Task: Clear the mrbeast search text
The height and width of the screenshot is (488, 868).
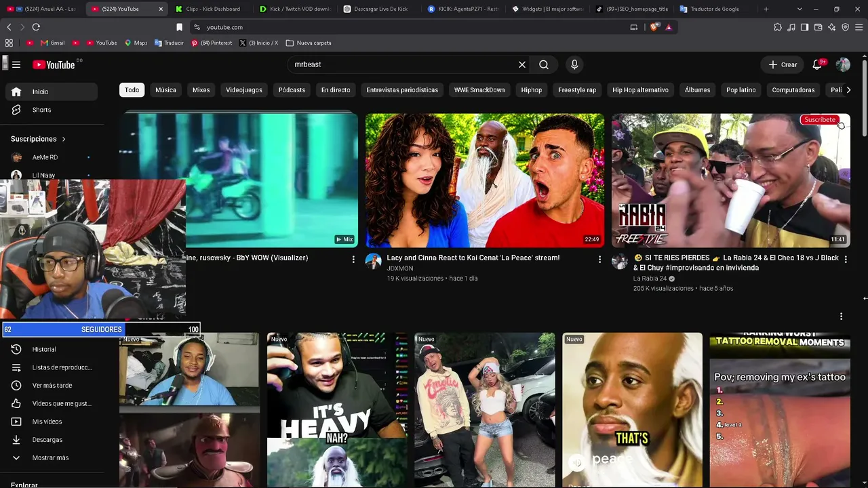Action: click(522, 64)
